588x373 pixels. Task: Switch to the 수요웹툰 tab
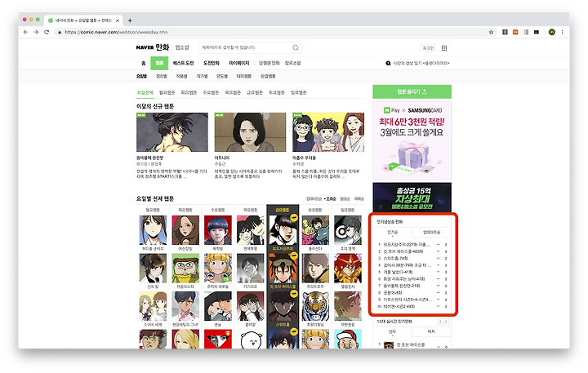point(211,92)
